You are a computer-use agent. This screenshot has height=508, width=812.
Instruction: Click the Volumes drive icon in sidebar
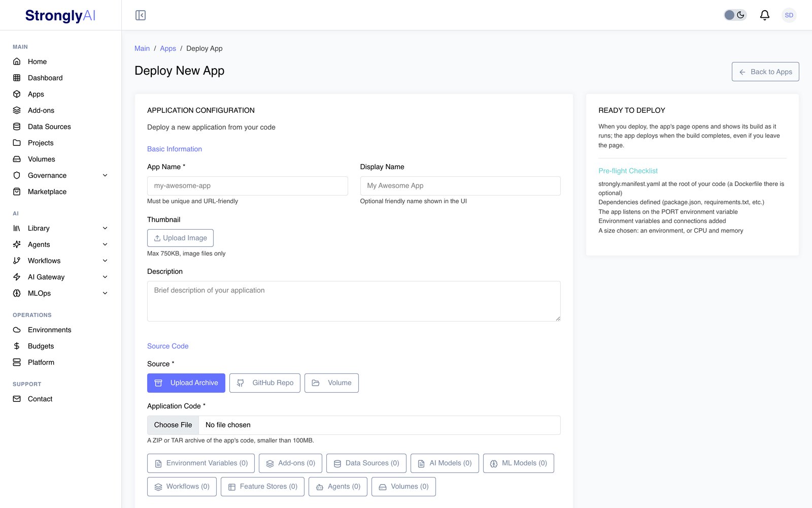click(x=17, y=159)
